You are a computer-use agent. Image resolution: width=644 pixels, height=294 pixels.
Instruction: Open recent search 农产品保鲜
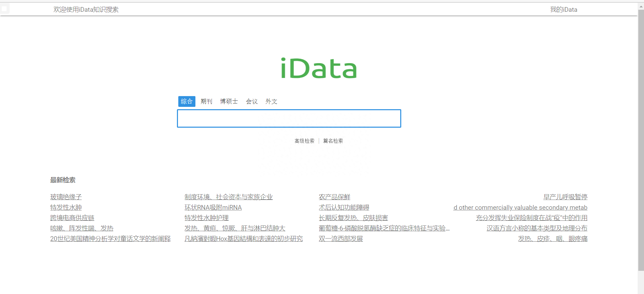coord(335,197)
